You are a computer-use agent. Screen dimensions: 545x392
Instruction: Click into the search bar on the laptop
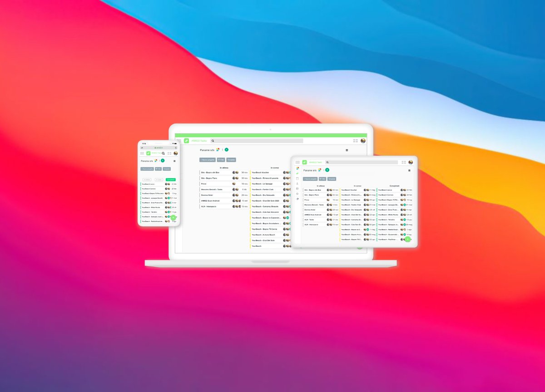pos(257,141)
